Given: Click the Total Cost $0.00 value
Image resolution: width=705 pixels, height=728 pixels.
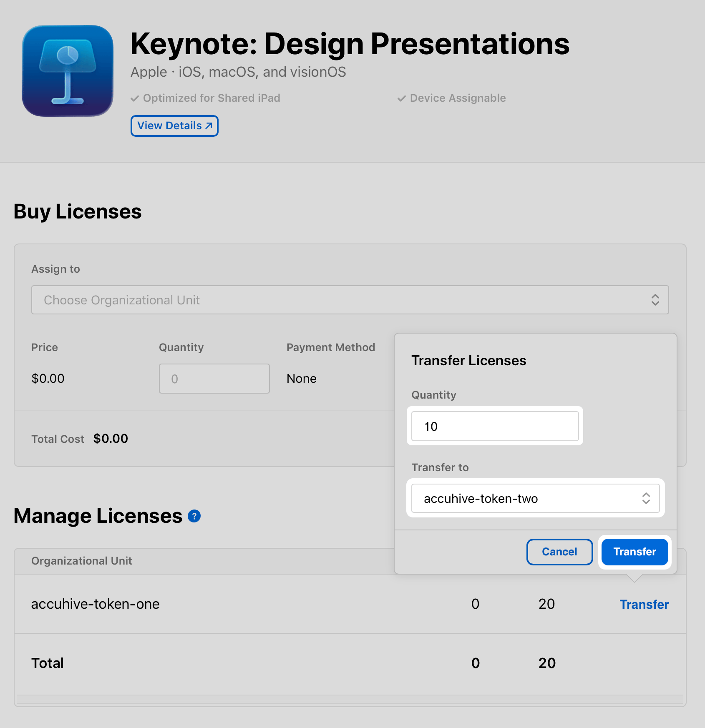Looking at the screenshot, I should tap(111, 439).
